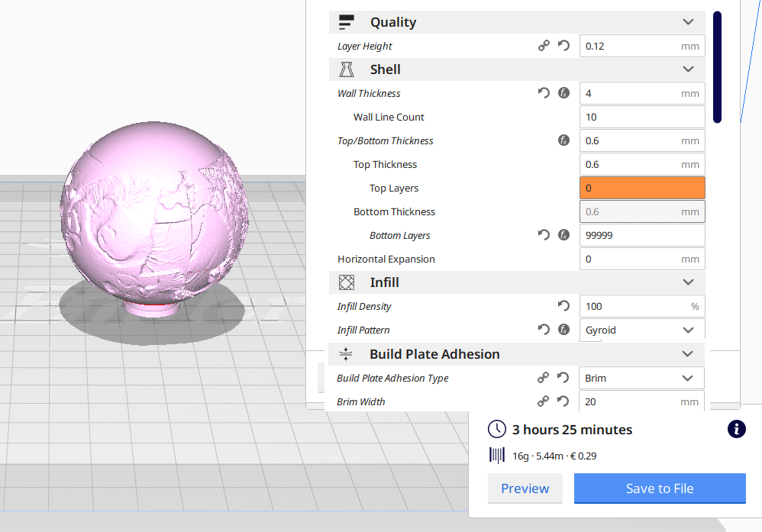This screenshot has width=762, height=532.
Task: Click the reset arrow for Wall Thickness
Action: pyautogui.click(x=544, y=93)
